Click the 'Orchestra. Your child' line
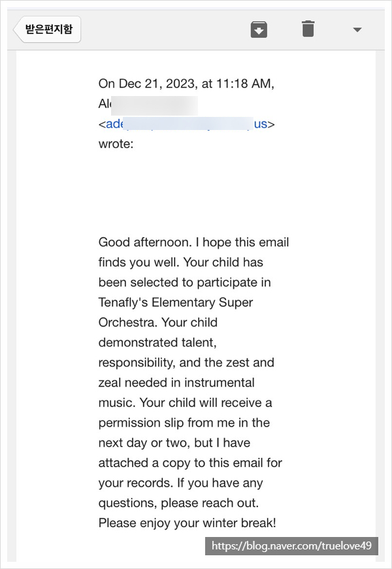The width and height of the screenshot is (392, 569). (157, 322)
